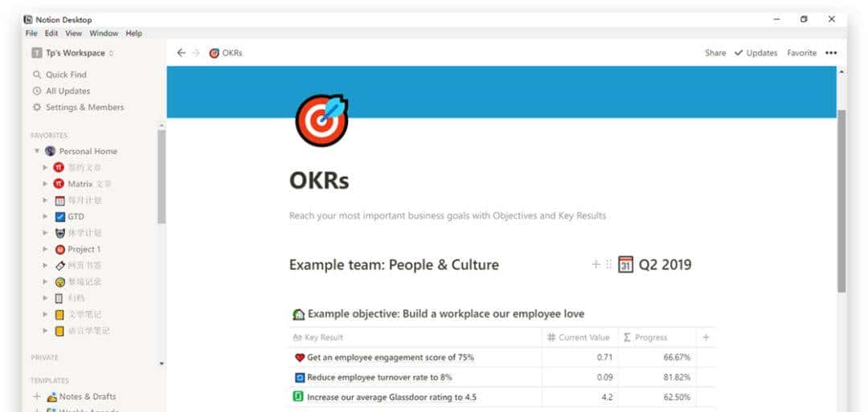Expand the Project 1 page in sidebar
This screenshot has width=868, height=412.
pos(45,250)
